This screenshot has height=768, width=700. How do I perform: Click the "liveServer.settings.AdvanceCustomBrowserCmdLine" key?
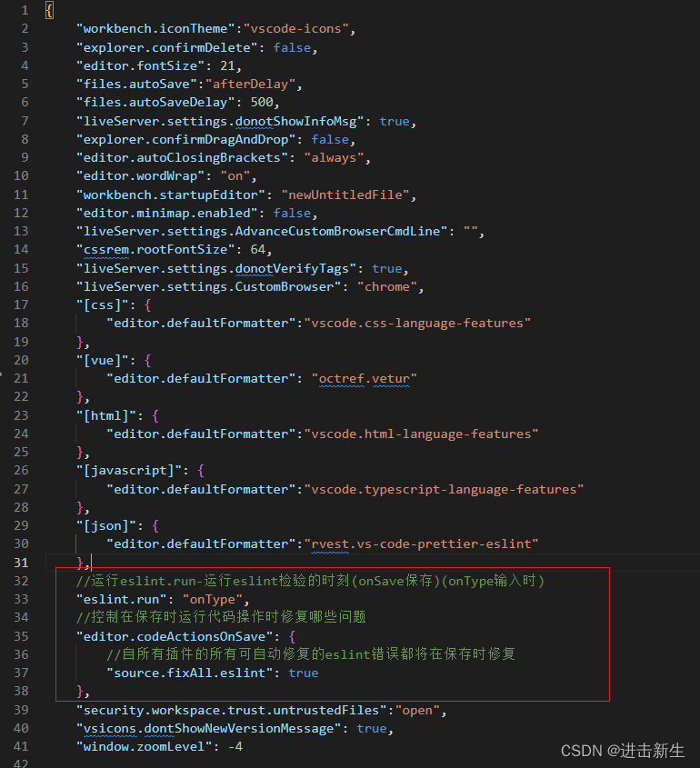(x=262, y=231)
